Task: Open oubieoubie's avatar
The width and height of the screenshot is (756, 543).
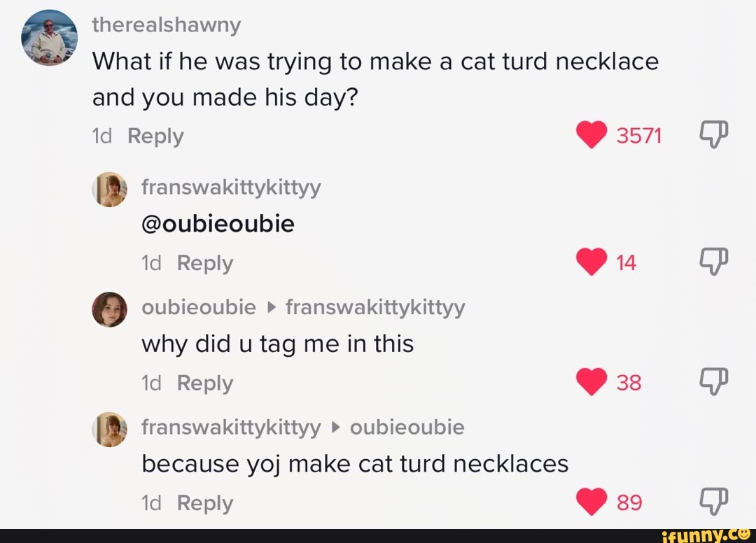Action: coord(110,309)
